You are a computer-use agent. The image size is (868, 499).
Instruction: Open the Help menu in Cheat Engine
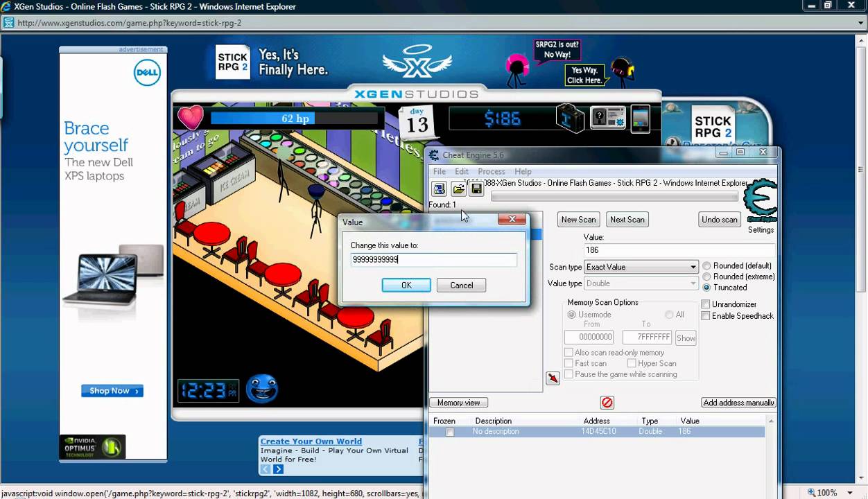tap(523, 171)
